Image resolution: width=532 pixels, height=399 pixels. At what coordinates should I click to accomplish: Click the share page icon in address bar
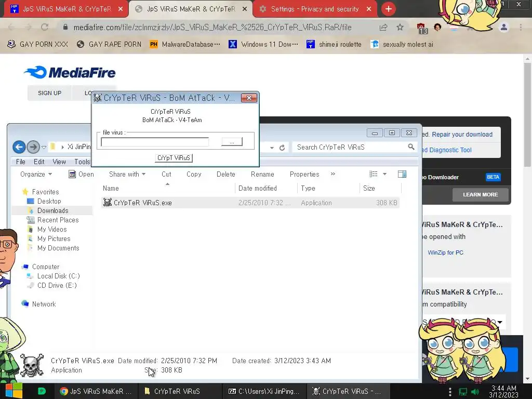pyautogui.click(x=383, y=27)
